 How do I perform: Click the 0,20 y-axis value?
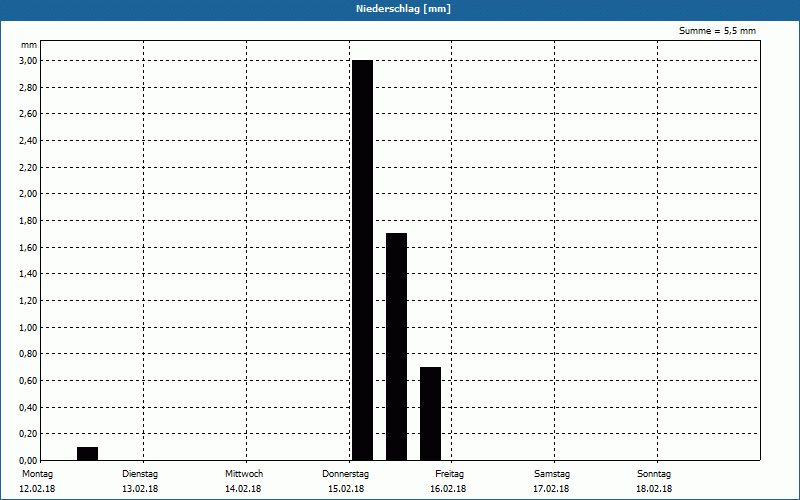point(28,434)
